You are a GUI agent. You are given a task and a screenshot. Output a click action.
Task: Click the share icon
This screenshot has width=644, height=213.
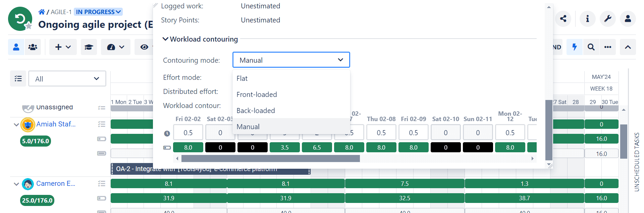click(x=563, y=19)
